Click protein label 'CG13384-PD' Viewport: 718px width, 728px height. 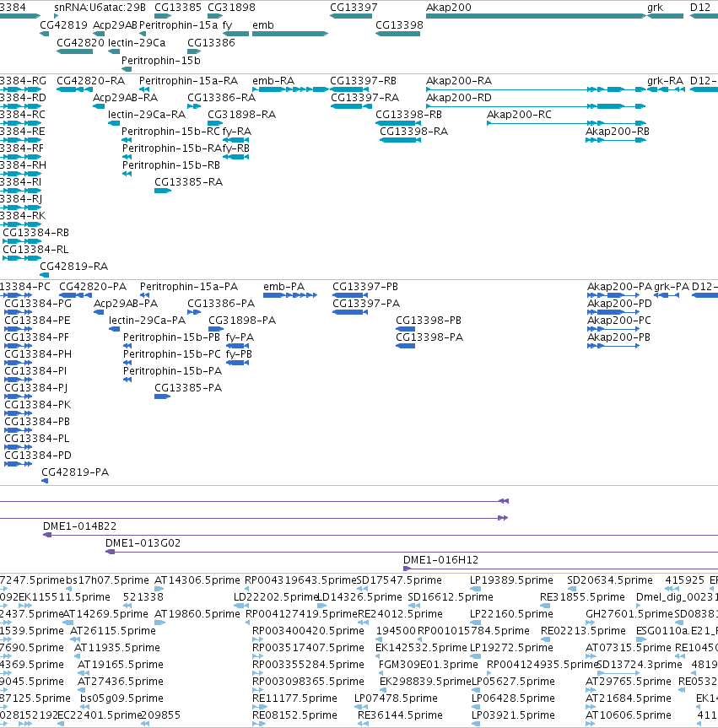pyautogui.click(x=38, y=456)
